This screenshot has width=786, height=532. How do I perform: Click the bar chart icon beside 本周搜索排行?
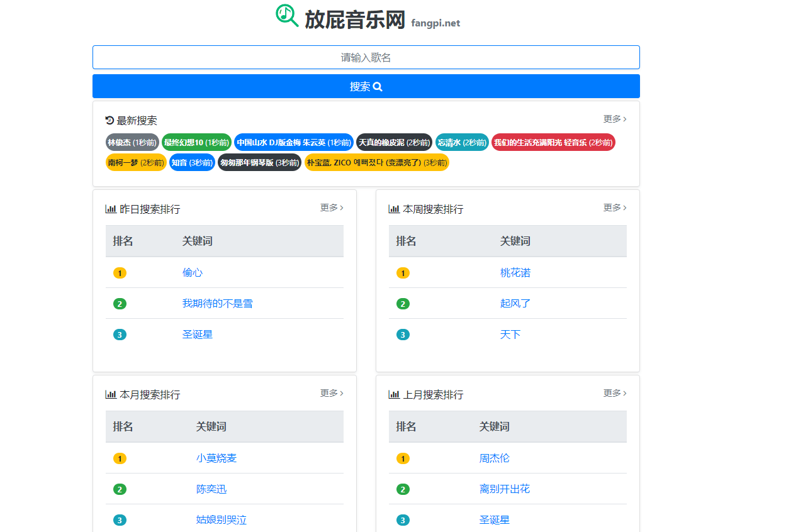pyautogui.click(x=394, y=208)
